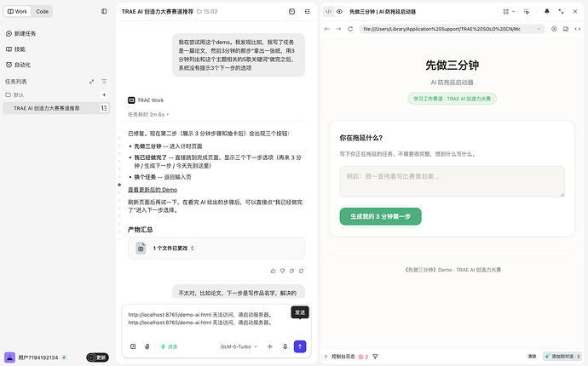The image size is (588, 366).
Task: Reload the preview page
Action: pos(350,29)
